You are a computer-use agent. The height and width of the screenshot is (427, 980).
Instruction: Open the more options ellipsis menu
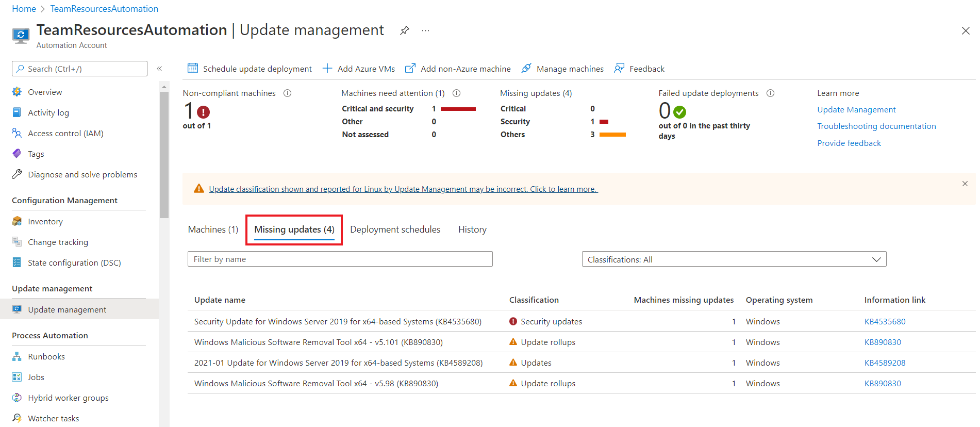click(425, 30)
